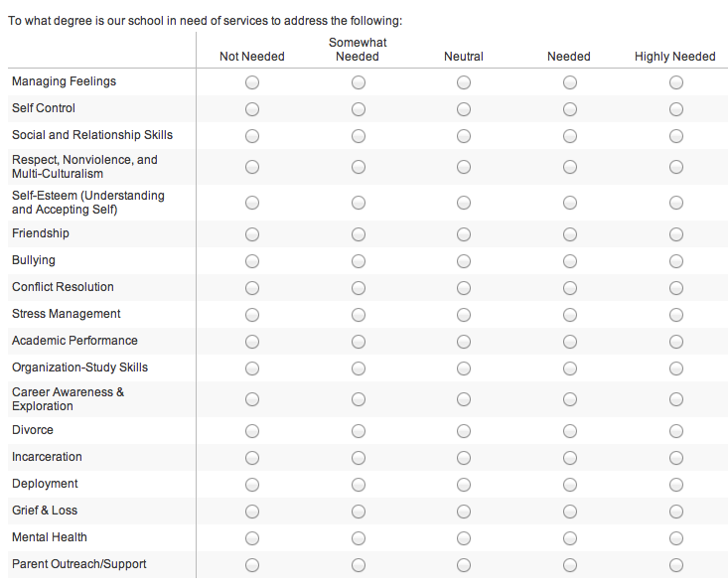Select Somewhat Needed for Academic Performance
This screenshot has width=728, height=588.
tap(358, 342)
